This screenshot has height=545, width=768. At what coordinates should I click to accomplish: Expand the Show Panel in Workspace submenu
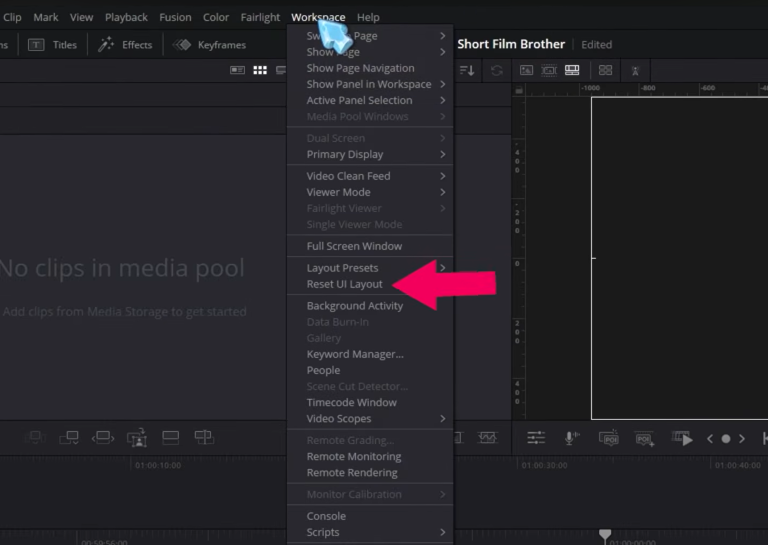(370, 84)
